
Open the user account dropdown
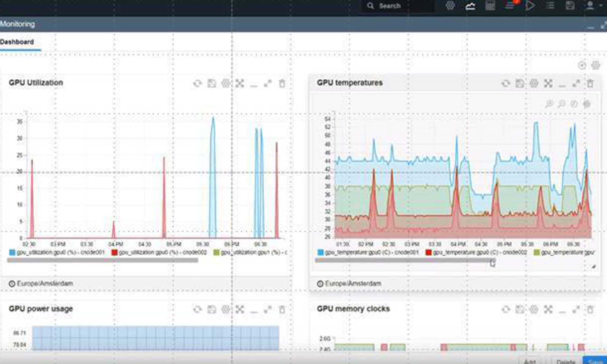coord(592,6)
